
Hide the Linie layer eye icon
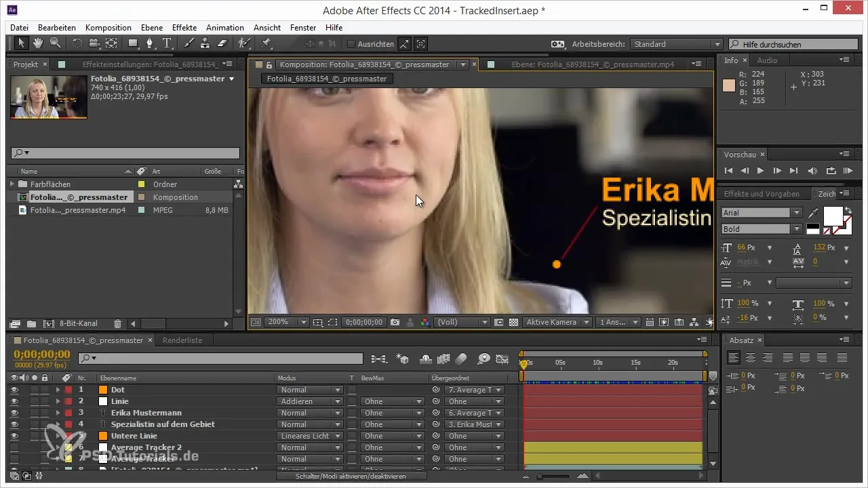point(15,401)
